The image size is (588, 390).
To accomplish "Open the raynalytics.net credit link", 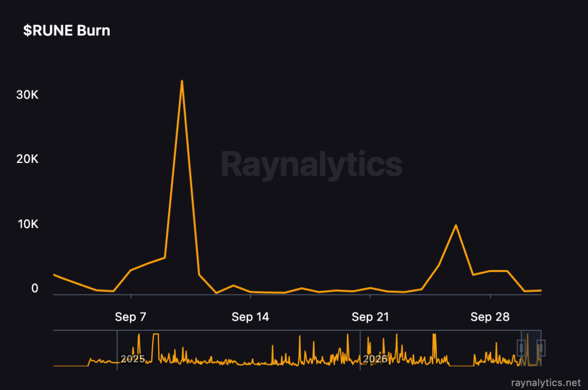I will (546, 383).
